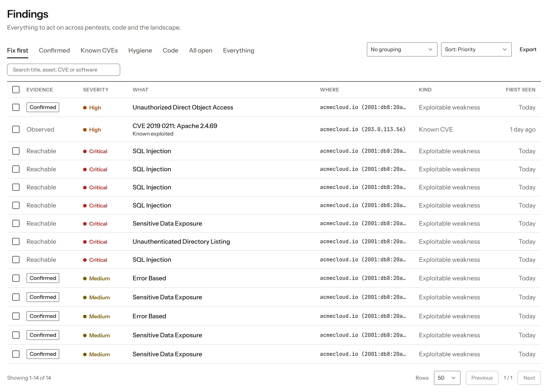Show the Everything tab
The width and height of the screenshot is (548, 392).
(238, 51)
